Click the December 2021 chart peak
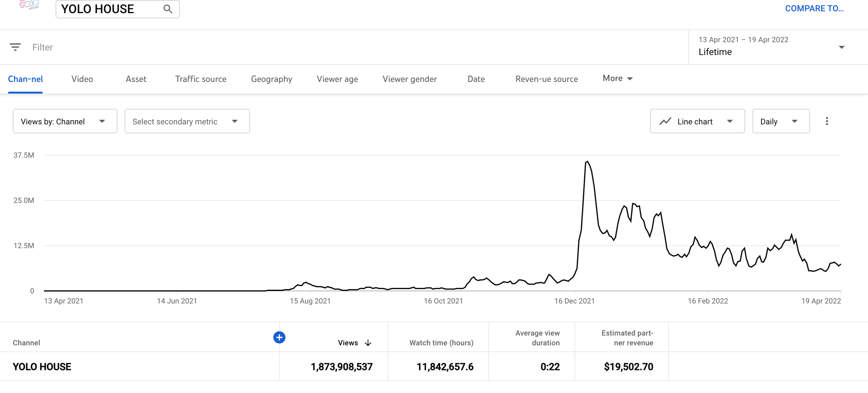868x393 pixels. tap(587, 161)
